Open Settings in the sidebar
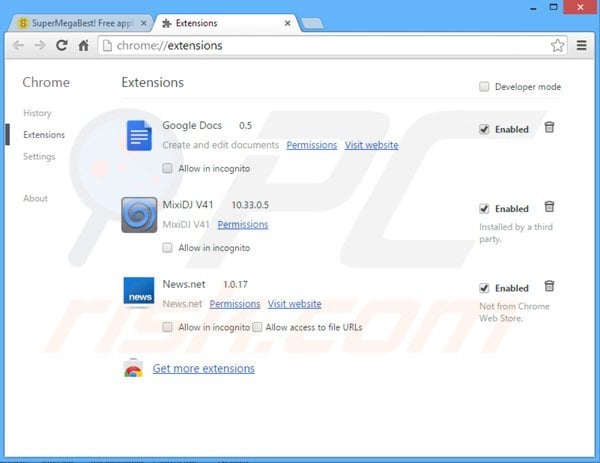The image size is (600, 463). pyautogui.click(x=39, y=157)
